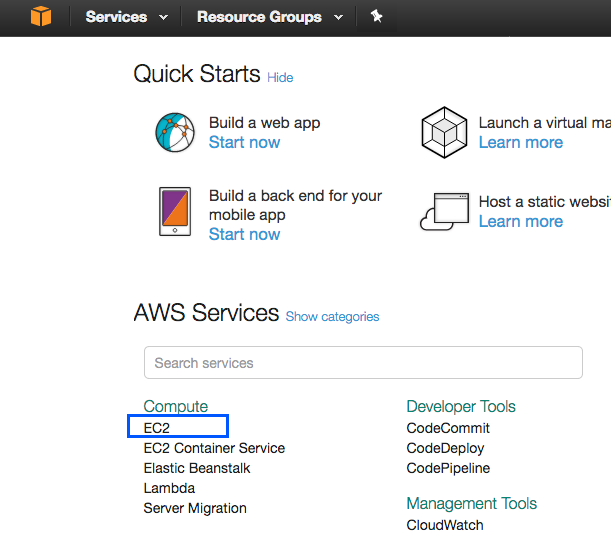Expand the Resource Groups dropdown
Image resolution: width=611 pixels, height=534 pixels.
pos(270,17)
